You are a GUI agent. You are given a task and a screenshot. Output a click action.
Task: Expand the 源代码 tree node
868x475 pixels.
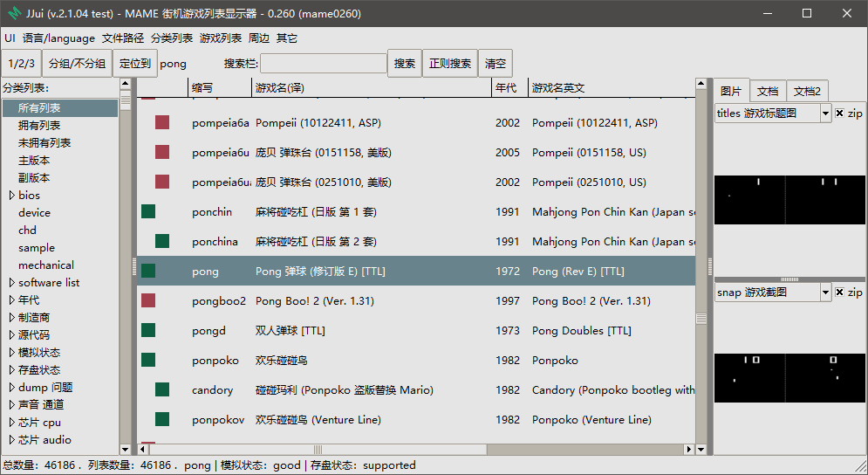(11, 334)
